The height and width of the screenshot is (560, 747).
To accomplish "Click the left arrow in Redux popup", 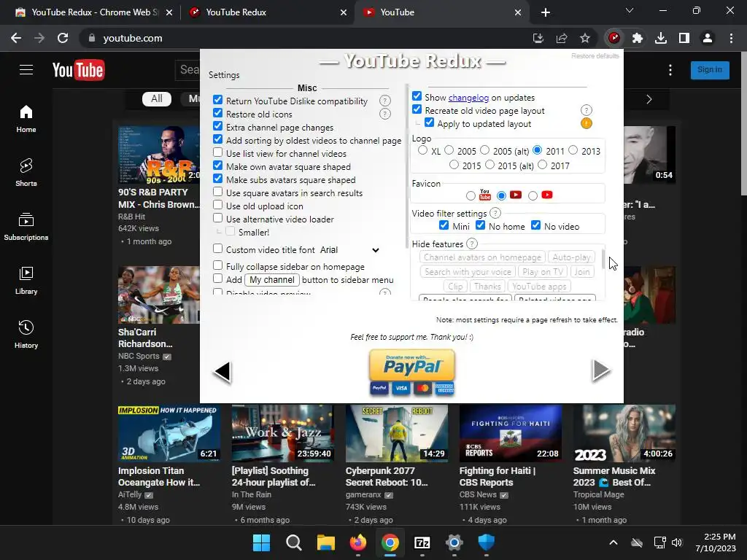I will click(x=223, y=372).
